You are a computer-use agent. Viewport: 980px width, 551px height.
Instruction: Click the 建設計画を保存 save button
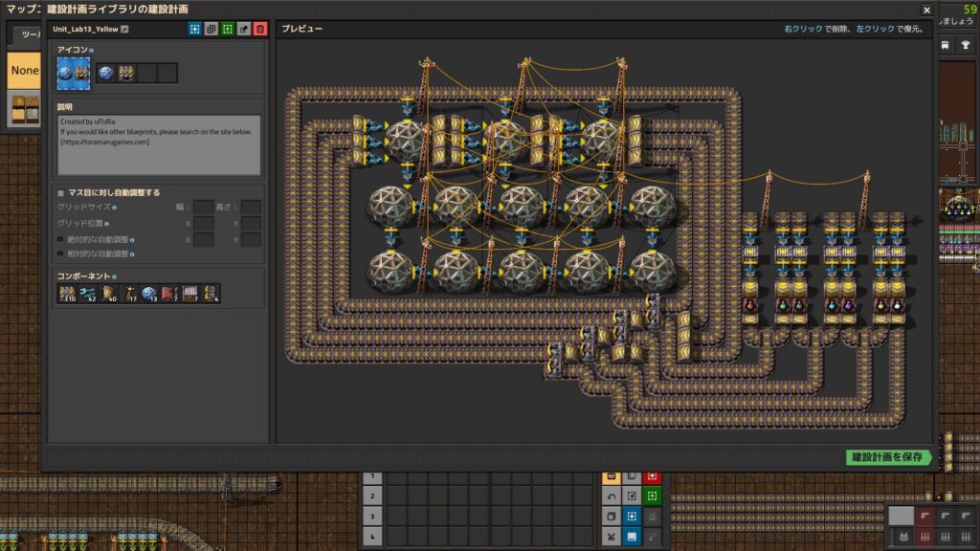888,457
